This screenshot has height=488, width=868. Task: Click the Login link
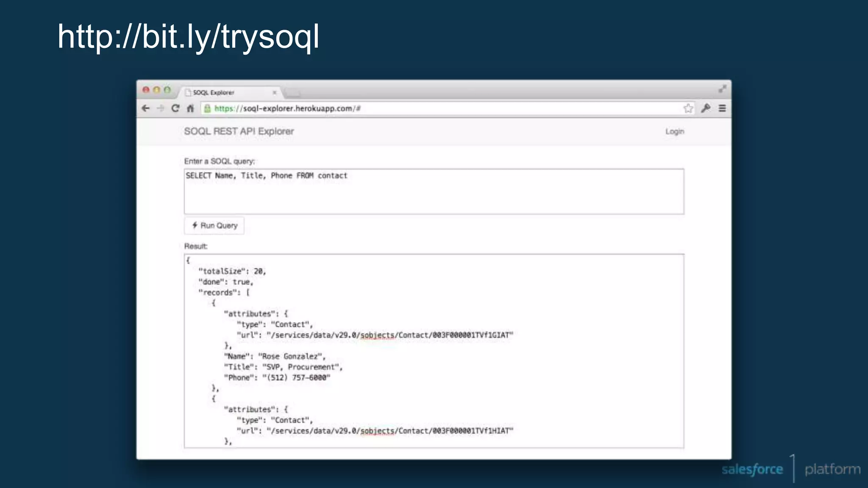(674, 131)
